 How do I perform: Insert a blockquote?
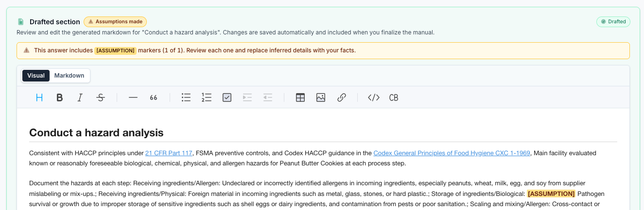154,97
